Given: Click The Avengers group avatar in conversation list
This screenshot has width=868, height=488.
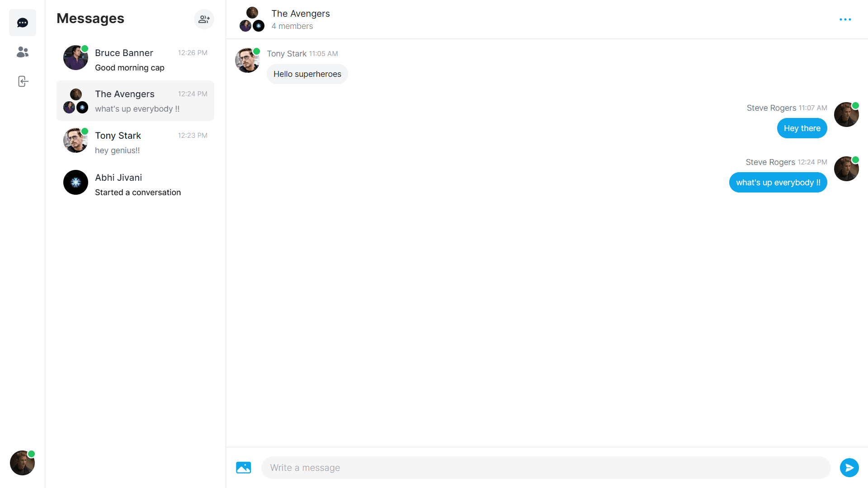Looking at the screenshot, I should (x=75, y=101).
